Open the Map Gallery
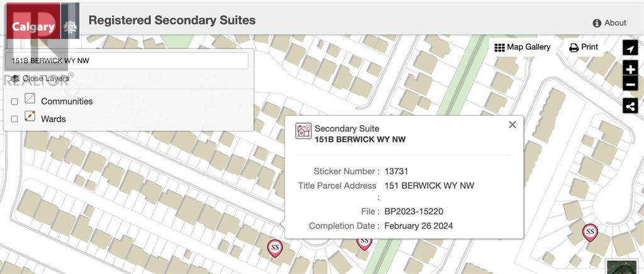The height and width of the screenshot is (274, 644). [x=523, y=47]
